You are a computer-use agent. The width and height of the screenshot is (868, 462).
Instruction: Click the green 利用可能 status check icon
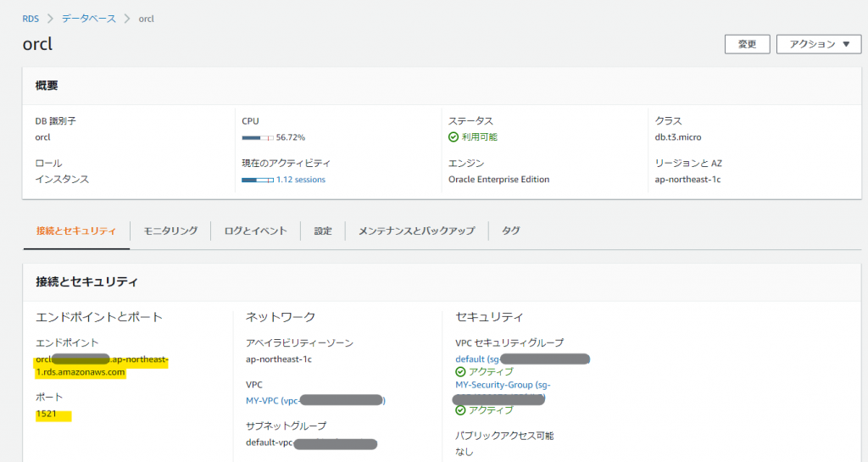click(453, 136)
